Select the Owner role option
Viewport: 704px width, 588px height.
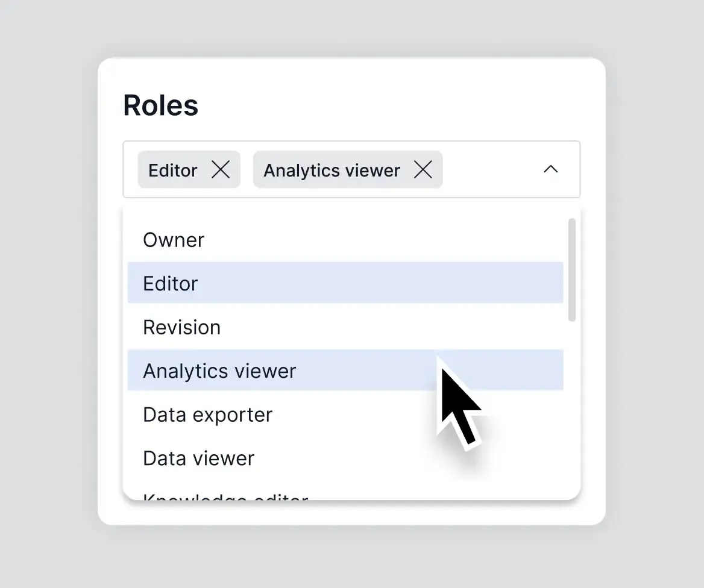(x=174, y=240)
